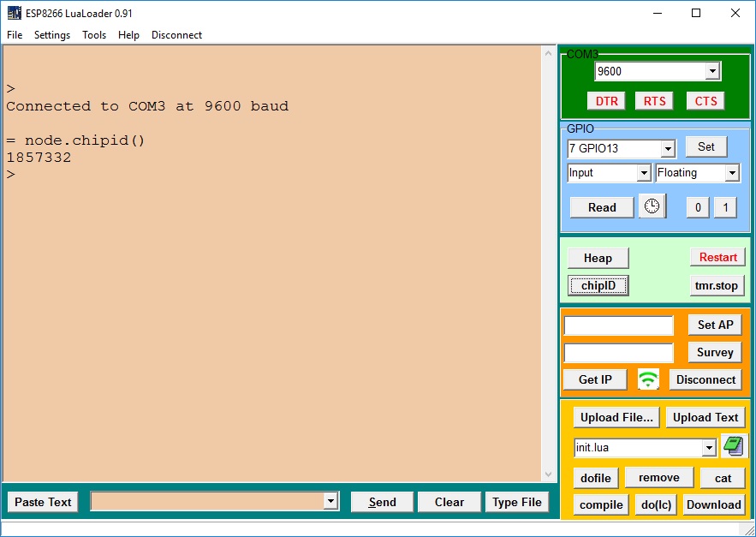The height and width of the screenshot is (537, 756).
Task: Click the Read GPIO button
Action: 602,207
